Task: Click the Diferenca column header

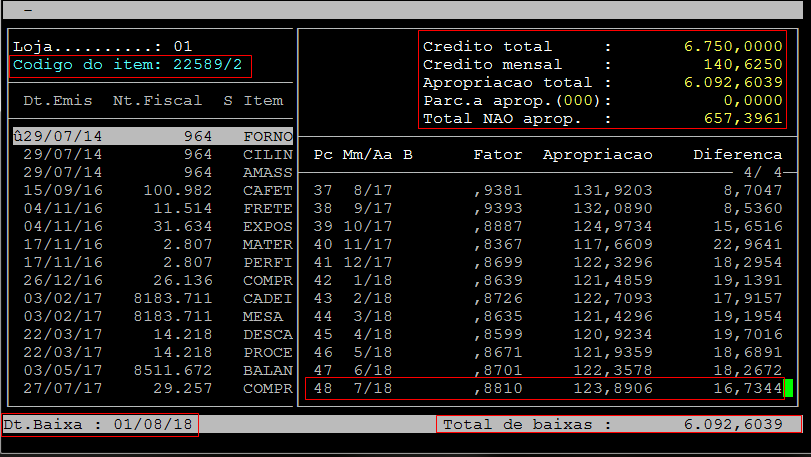Action: coord(737,155)
